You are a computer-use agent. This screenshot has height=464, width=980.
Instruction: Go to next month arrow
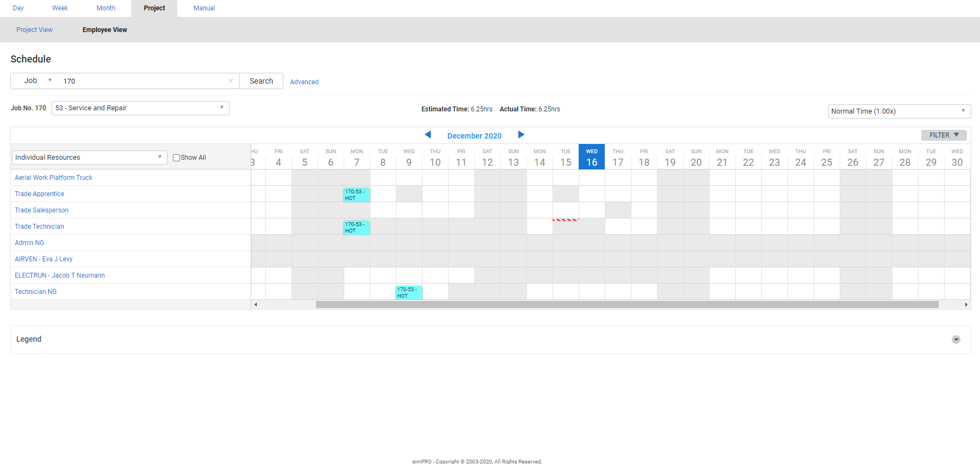coord(521,135)
